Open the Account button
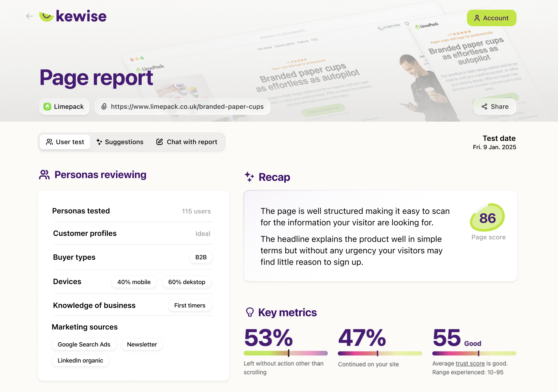Screen dimensions: 558x392 pyautogui.click(x=491, y=18)
